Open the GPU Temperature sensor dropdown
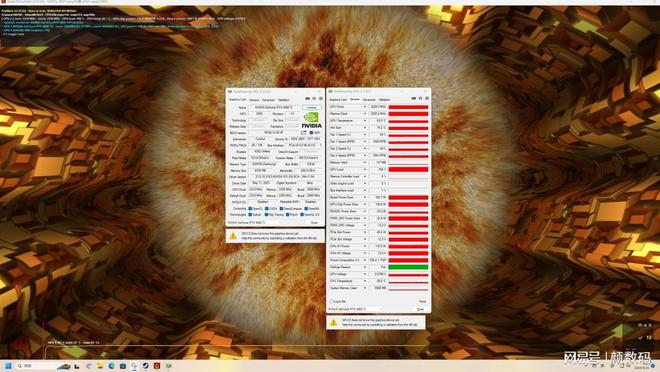 pos(365,121)
